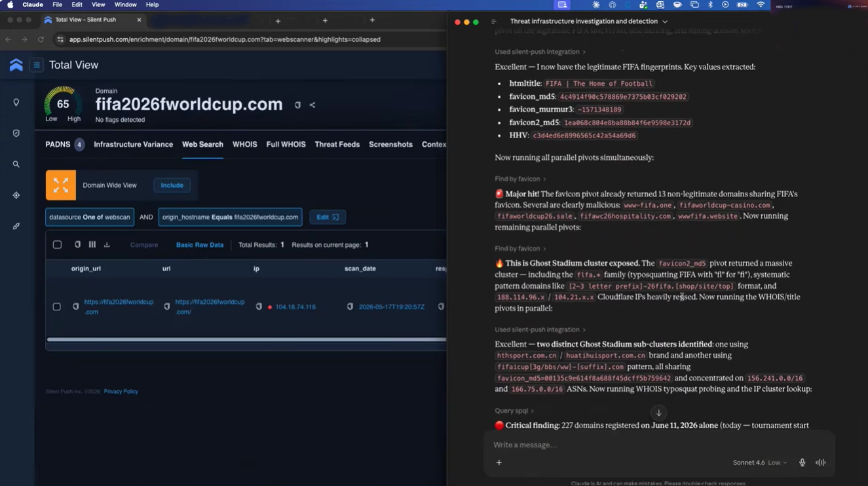
Task: Check the row checkbox for fifa2026fworldcup.com result
Action: point(57,307)
